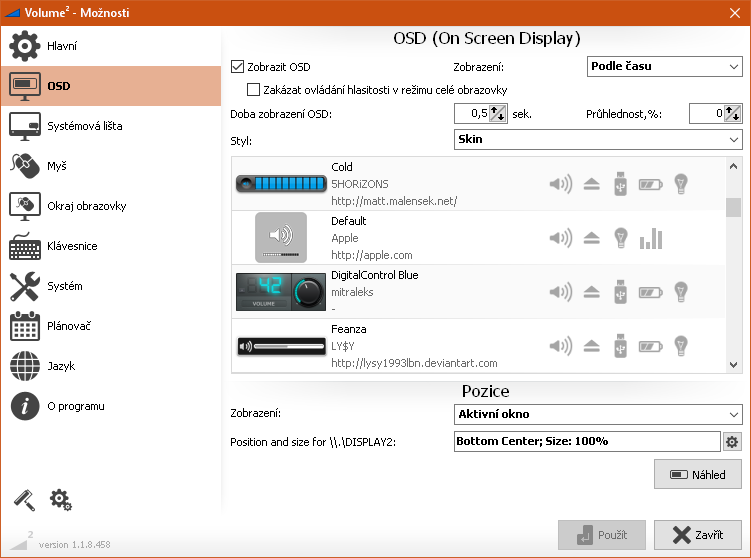The image size is (751, 558).
Task: Click speaker icon in Default skin row
Action: coord(560,238)
